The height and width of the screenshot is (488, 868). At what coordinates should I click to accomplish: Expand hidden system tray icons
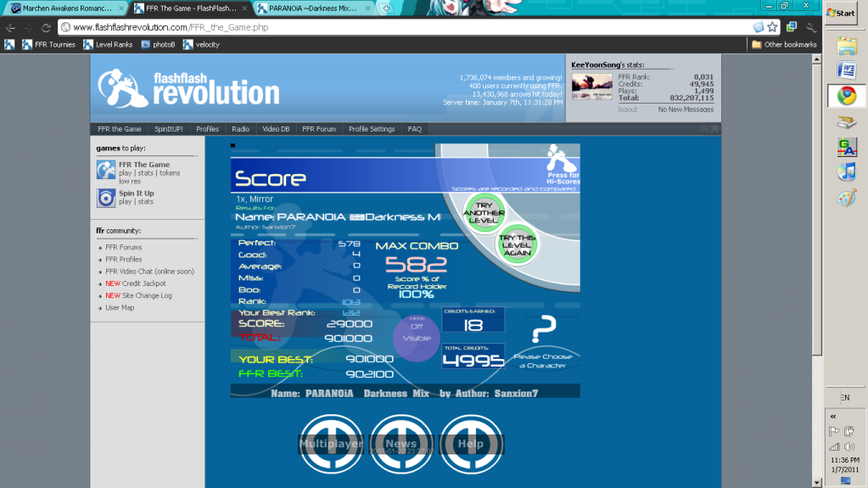[832, 416]
